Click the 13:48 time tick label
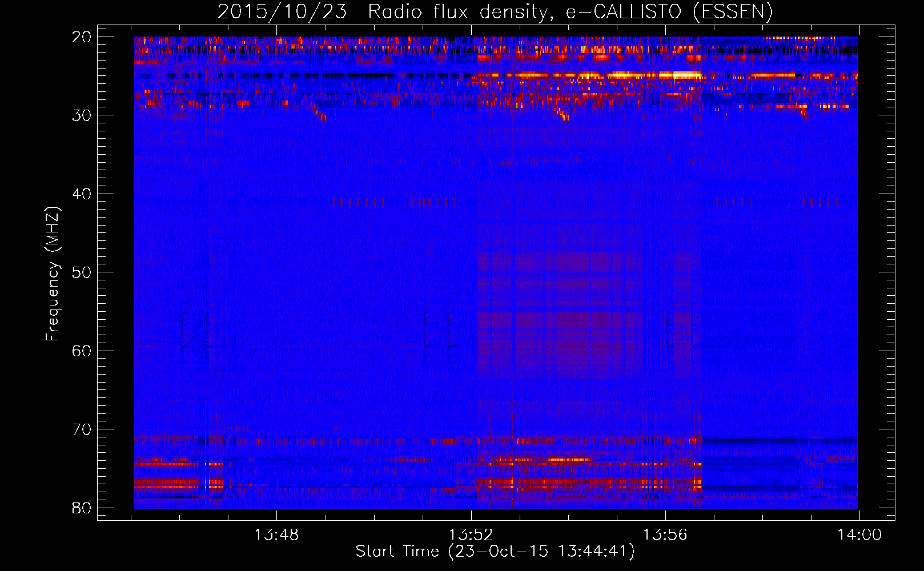The width and height of the screenshot is (924, 571). tap(276, 535)
